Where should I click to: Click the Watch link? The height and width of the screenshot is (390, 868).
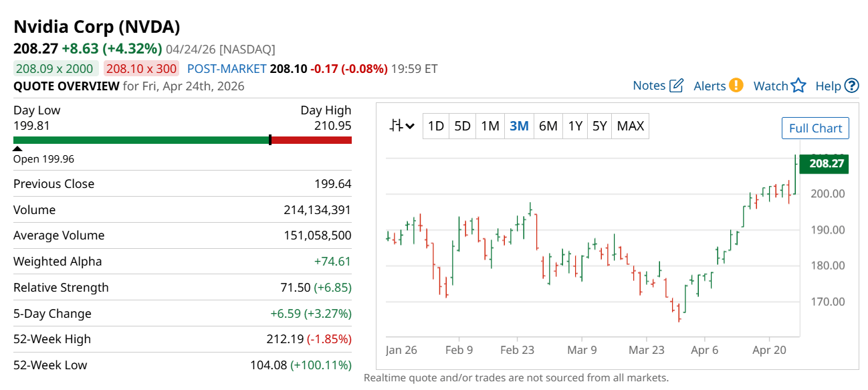[770, 86]
